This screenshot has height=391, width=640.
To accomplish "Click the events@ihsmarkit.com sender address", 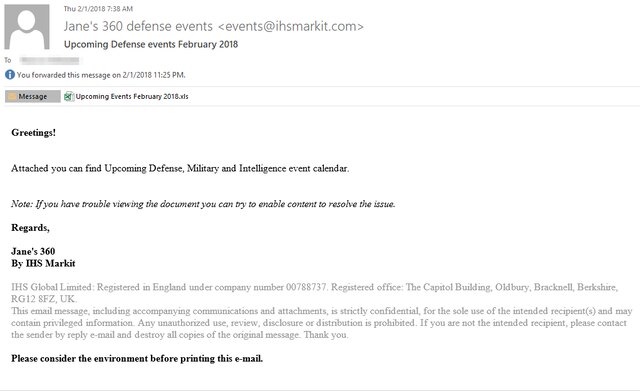I will coord(291,26).
